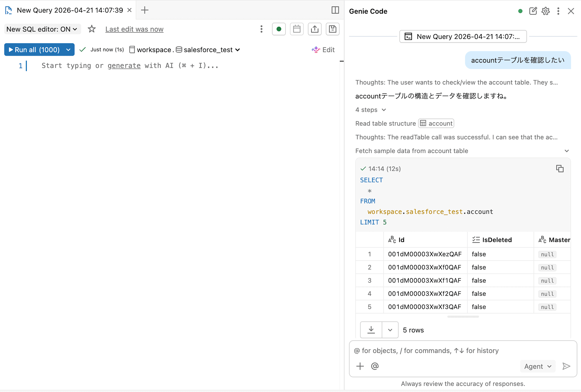The height and width of the screenshot is (392, 581).
Task: Start a new chat using the pencil icon
Action: (533, 11)
